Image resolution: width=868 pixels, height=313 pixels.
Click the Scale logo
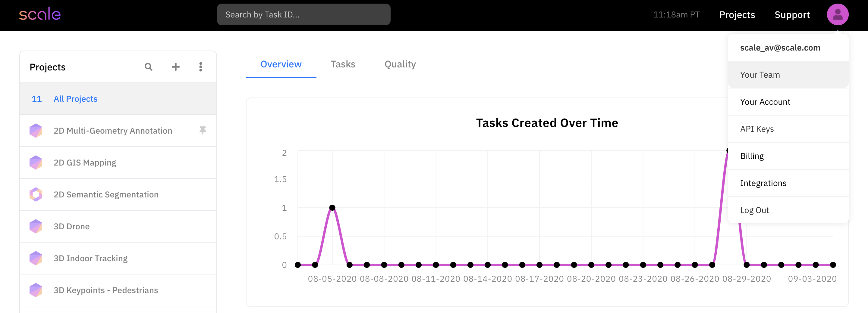40,14
